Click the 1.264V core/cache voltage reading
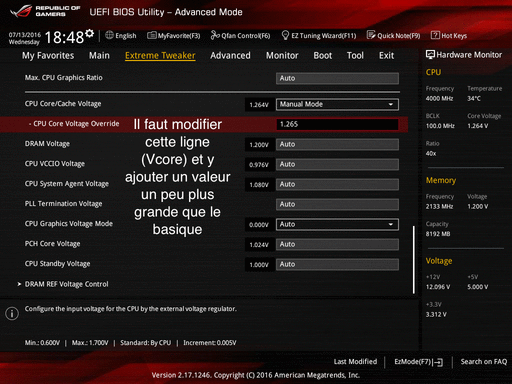Screen dimensions: 512x384 pyautogui.click(x=259, y=105)
